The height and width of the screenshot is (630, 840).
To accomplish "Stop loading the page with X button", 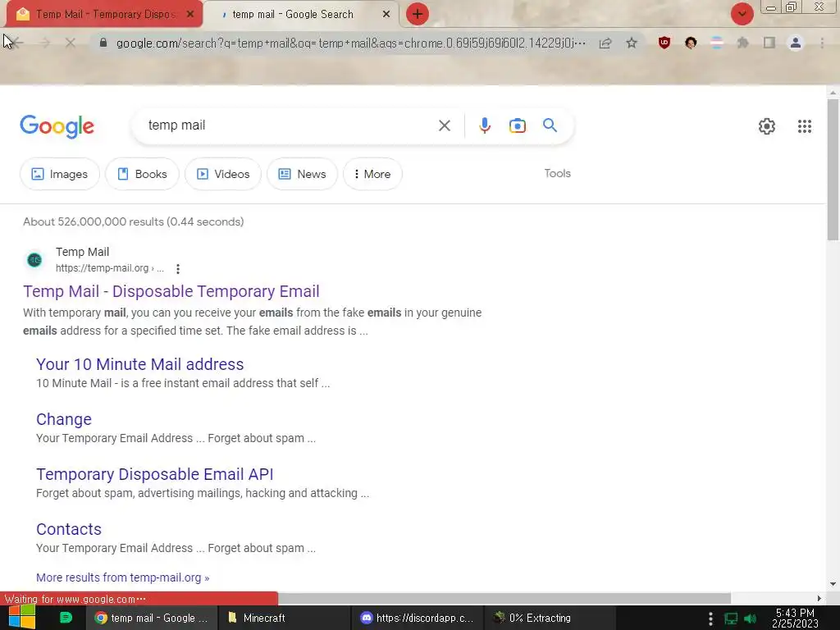I will pos(71,43).
